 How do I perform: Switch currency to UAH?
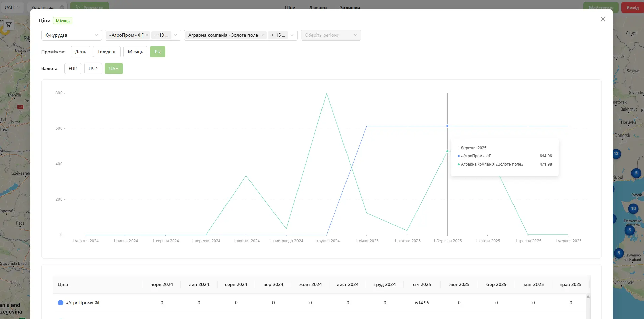click(x=114, y=69)
